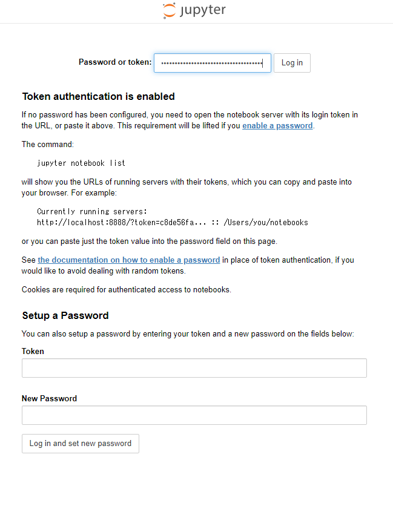The width and height of the screenshot is (393, 532).
Task: Click the 'jupyter notebook list' command text
Action: (81, 163)
